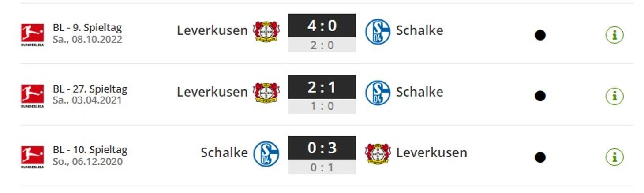Screen dimensions: 644x193
Task: Open the 4:0 match result
Action: 322,33
